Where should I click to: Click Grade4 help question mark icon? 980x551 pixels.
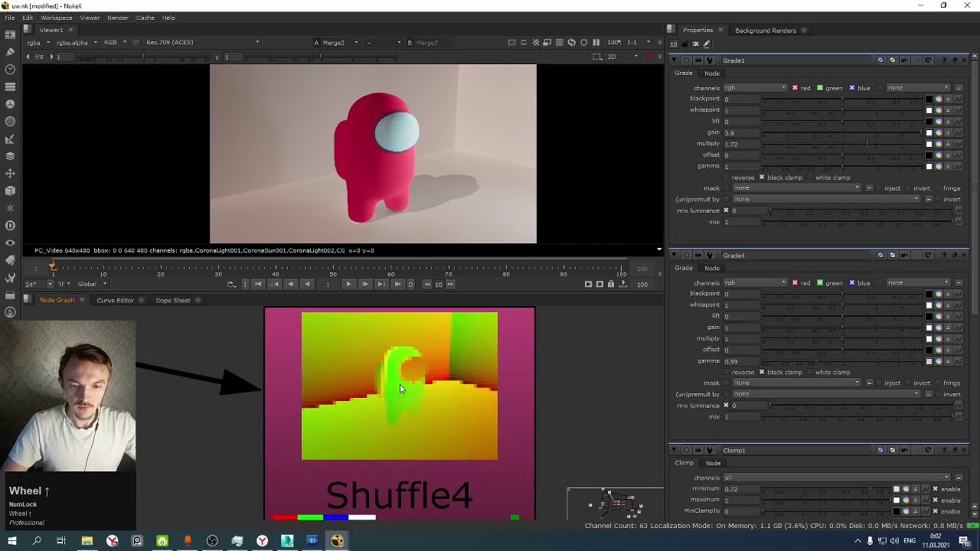(944, 256)
